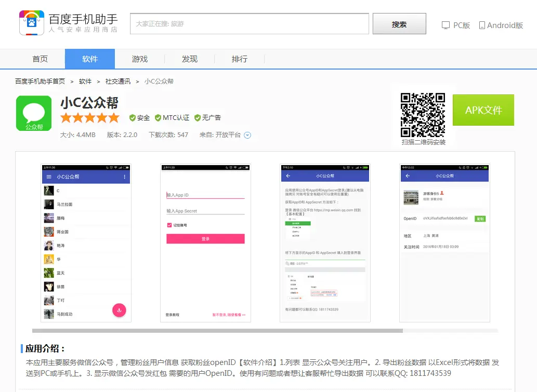Click 人气安卓应用商店 tagline text

tap(83, 30)
